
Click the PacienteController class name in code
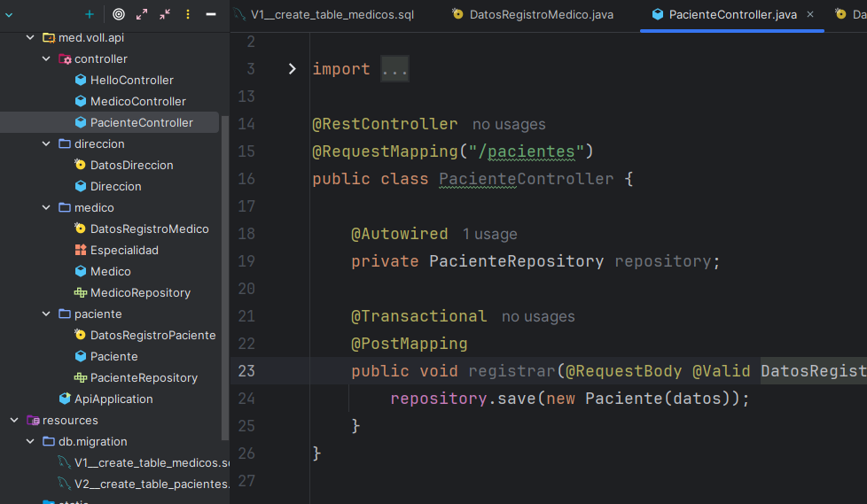[x=526, y=179]
